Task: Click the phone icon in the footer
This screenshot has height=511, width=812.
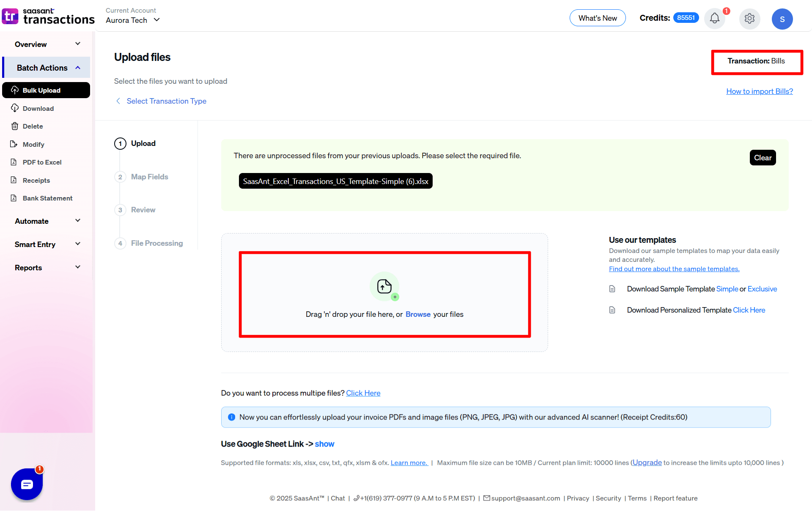Action: (357, 498)
